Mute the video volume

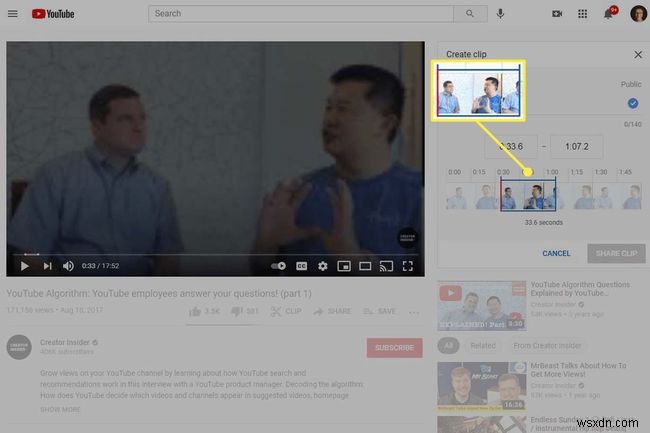tap(68, 266)
